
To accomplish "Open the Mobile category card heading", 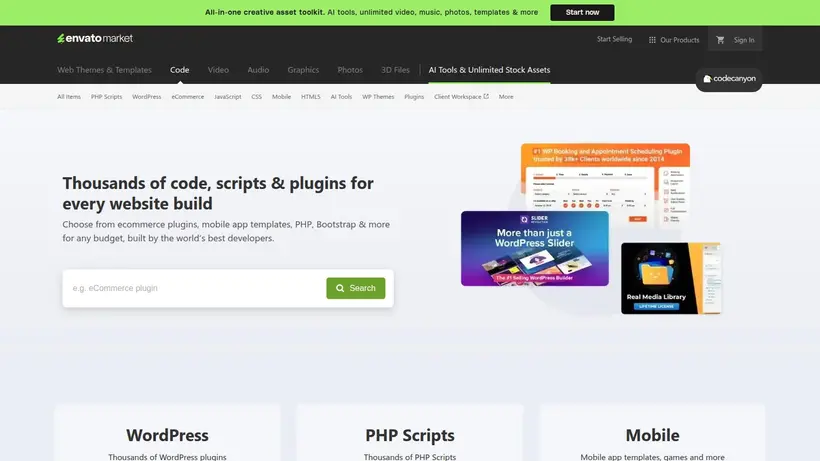I will click(652, 435).
